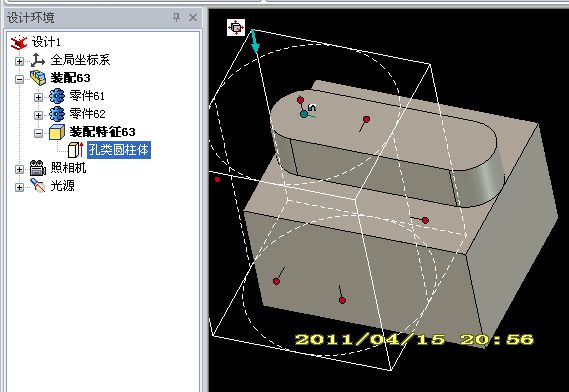Collapse the 装配63 tree node
The width and height of the screenshot is (569, 392).
[20, 79]
